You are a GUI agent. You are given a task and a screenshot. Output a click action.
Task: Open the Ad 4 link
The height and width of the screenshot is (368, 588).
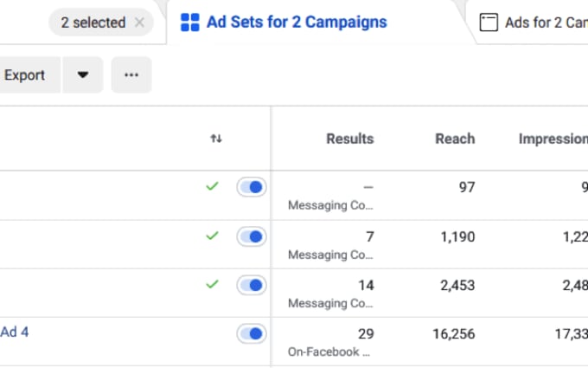(x=15, y=332)
